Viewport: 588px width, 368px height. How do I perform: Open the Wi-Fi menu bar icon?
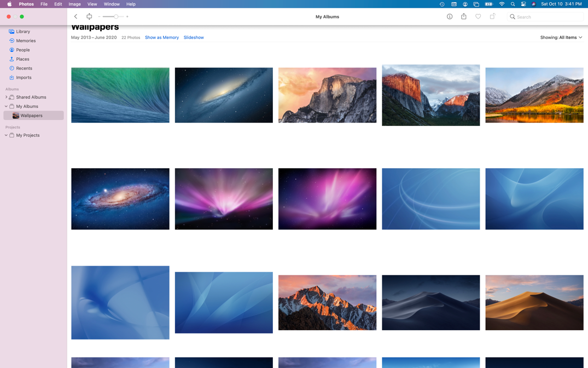(502, 4)
